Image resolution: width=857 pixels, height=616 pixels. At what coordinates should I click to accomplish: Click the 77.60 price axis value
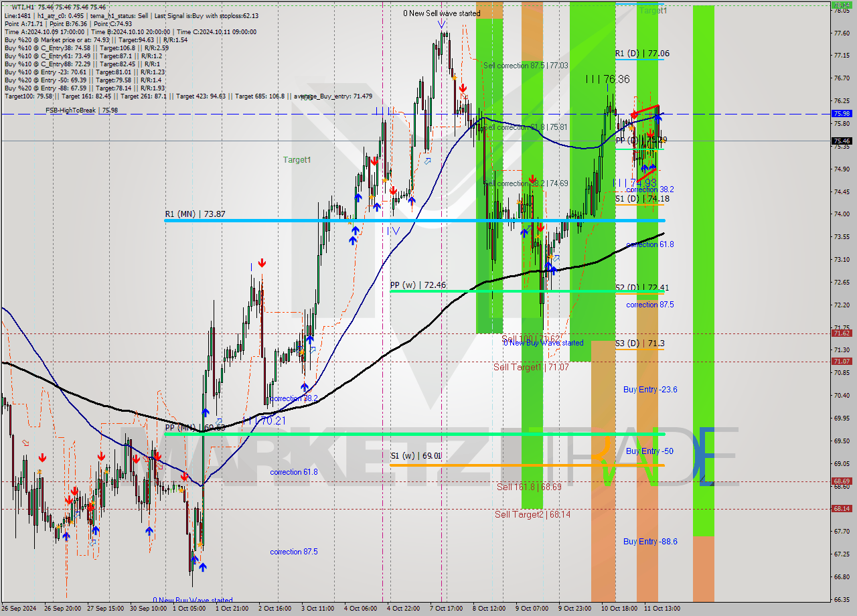tap(842, 33)
